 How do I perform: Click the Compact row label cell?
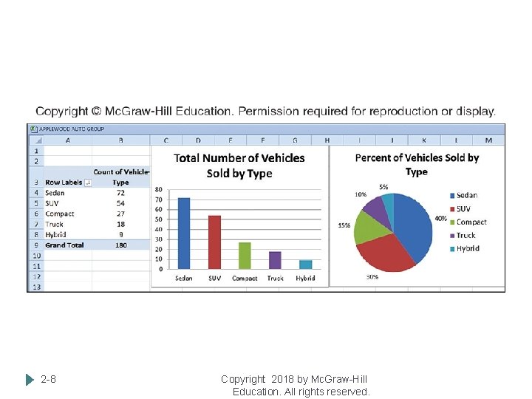(x=68, y=214)
